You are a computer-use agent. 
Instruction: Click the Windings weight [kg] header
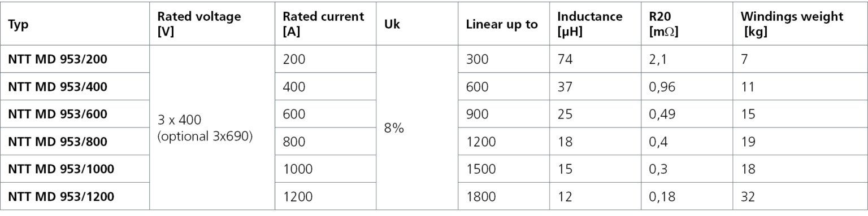tap(792, 25)
